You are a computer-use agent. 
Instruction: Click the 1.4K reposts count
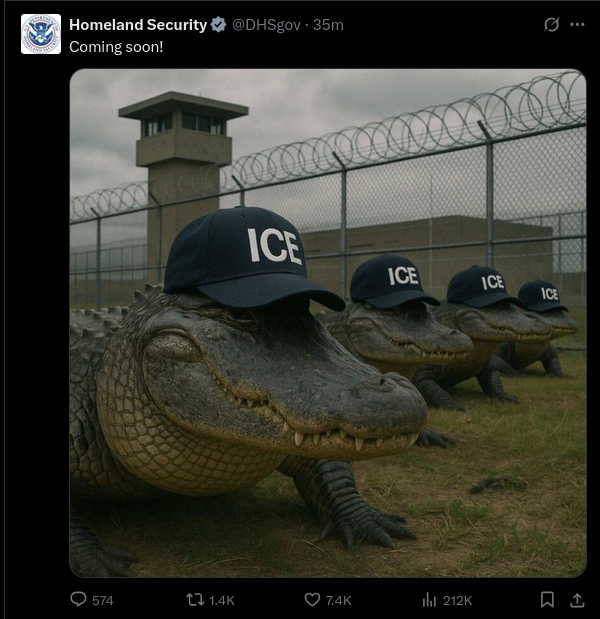point(221,600)
